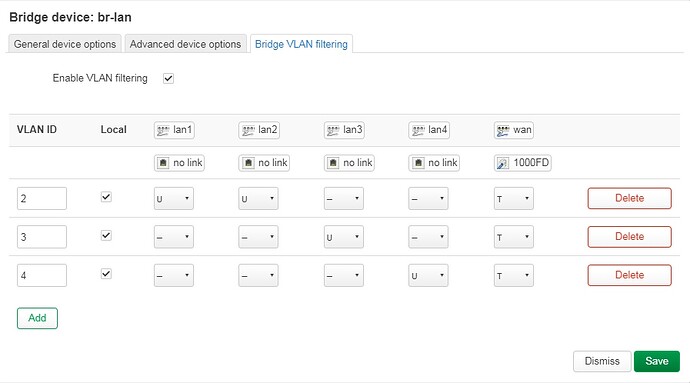Add a new VLAN row

coord(37,318)
